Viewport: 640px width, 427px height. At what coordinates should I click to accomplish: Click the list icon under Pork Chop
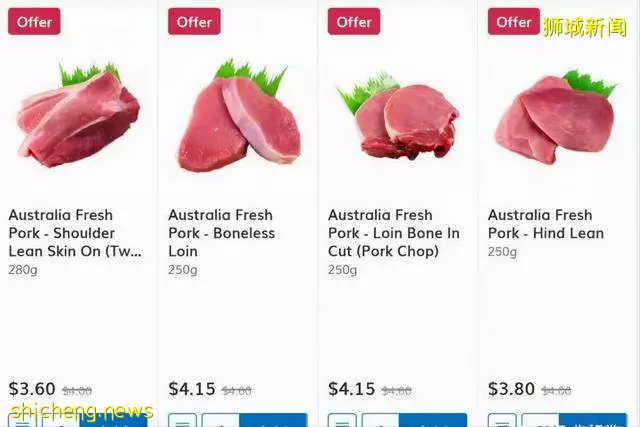342,420
